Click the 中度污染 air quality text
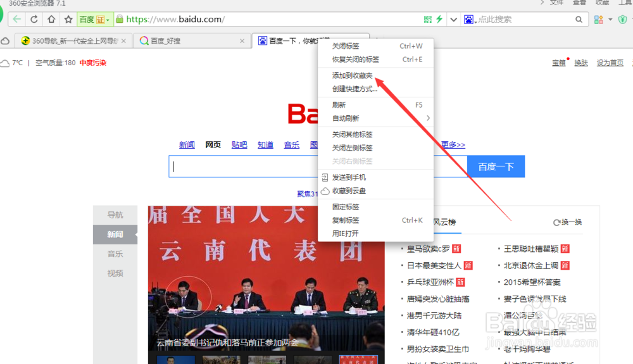 pyautogui.click(x=93, y=63)
